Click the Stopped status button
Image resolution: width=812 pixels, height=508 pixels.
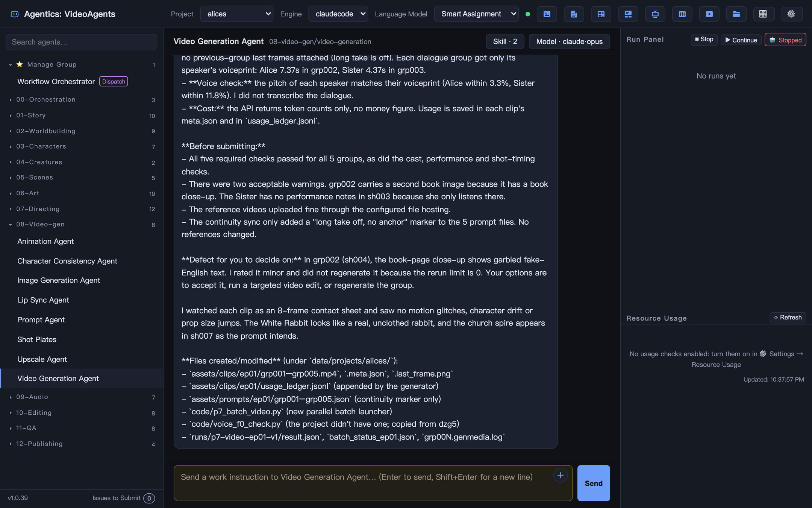click(x=785, y=40)
